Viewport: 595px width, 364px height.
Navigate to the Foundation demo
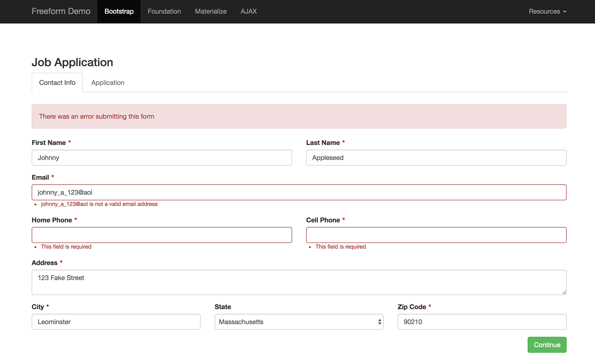(x=164, y=11)
